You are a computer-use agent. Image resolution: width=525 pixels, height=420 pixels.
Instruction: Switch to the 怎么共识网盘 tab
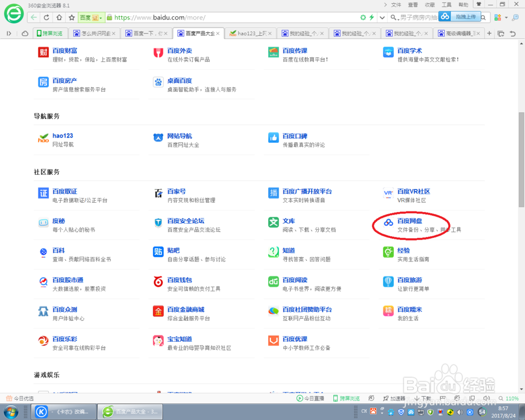(x=94, y=33)
